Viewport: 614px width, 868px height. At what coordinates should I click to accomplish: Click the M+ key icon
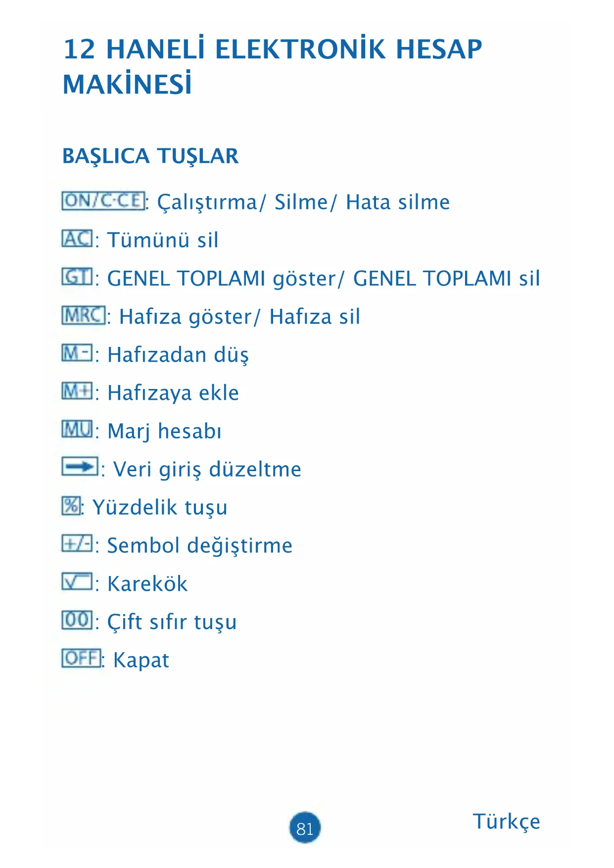pos(77,391)
